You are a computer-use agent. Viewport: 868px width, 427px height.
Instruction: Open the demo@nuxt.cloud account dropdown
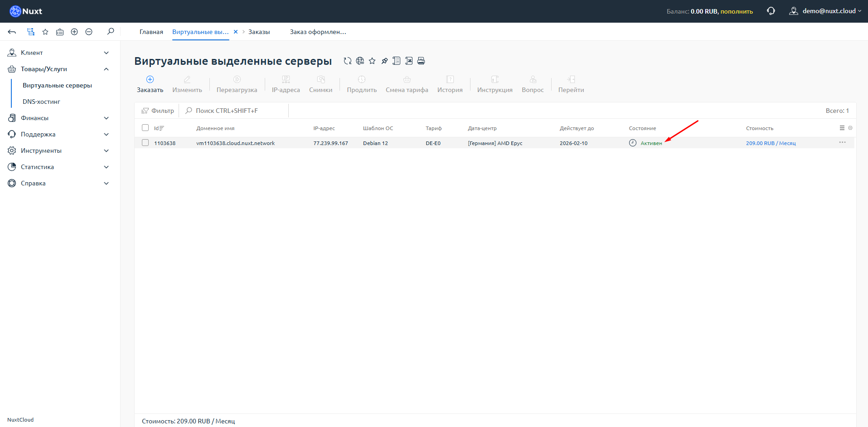pyautogui.click(x=826, y=11)
